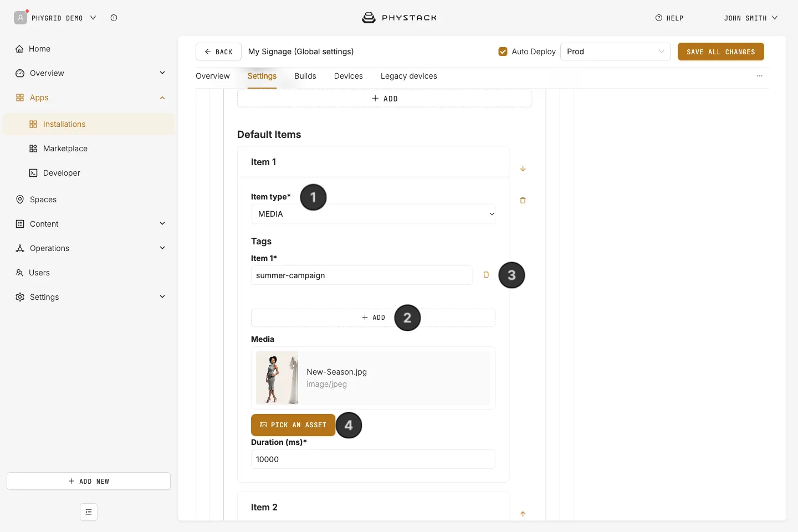Screen dimensions: 798x532
Task: Move Item 1 down with arrow icon
Action: pyautogui.click(x=523, y=168)
